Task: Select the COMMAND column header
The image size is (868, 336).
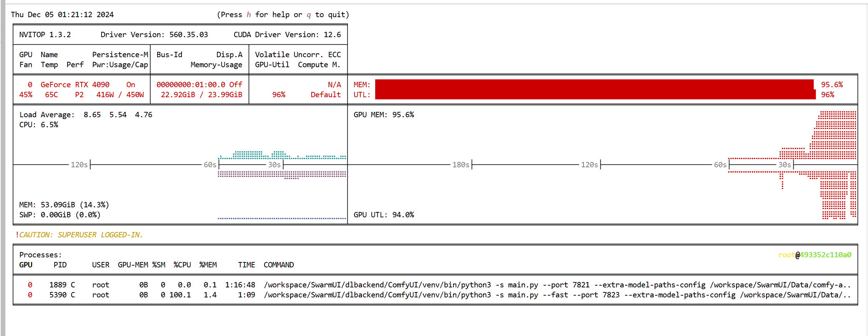Action: tap(279, 265)
